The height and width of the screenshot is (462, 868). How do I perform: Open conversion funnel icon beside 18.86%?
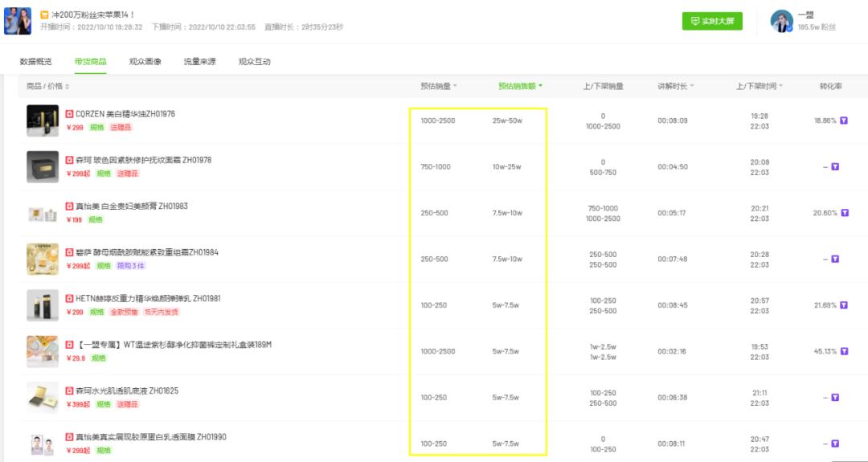tap(844, 120)
